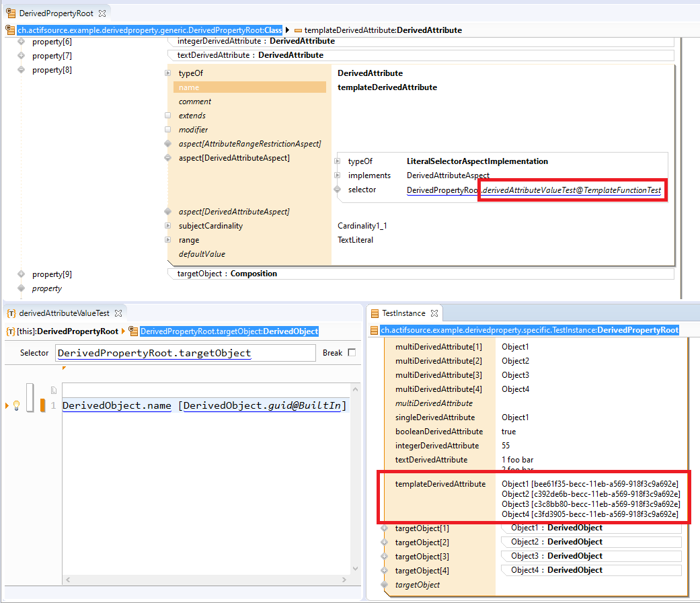700x603 pixels.
Task: Click the class icon in the DerivedPropertyRoot breadcrumb
Action: point(10,30)
